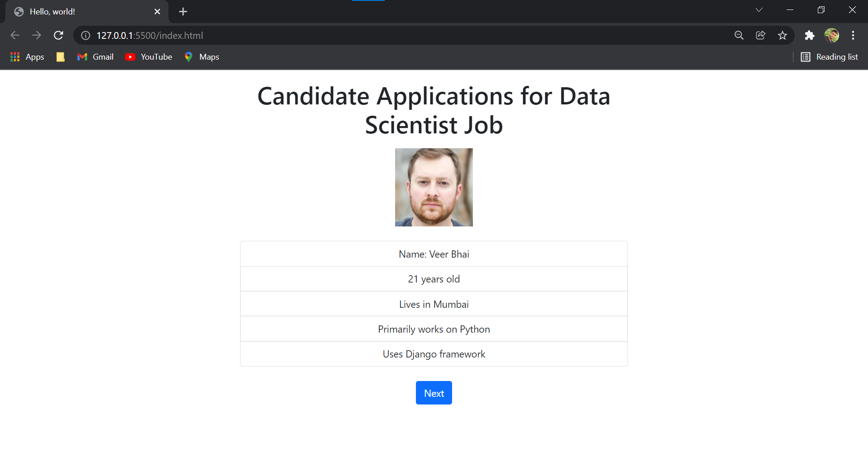Click the candidate's profile photo
This screenshot has height=461, width=868.
[x=434, y=187]
